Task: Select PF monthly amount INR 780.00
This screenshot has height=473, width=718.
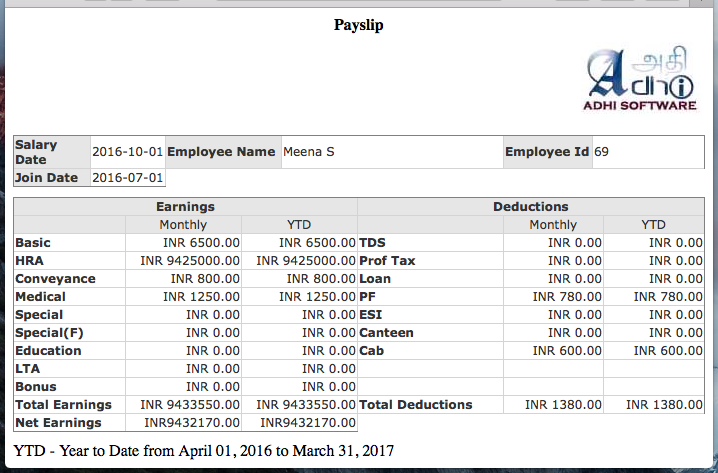Action: point(567,297)
